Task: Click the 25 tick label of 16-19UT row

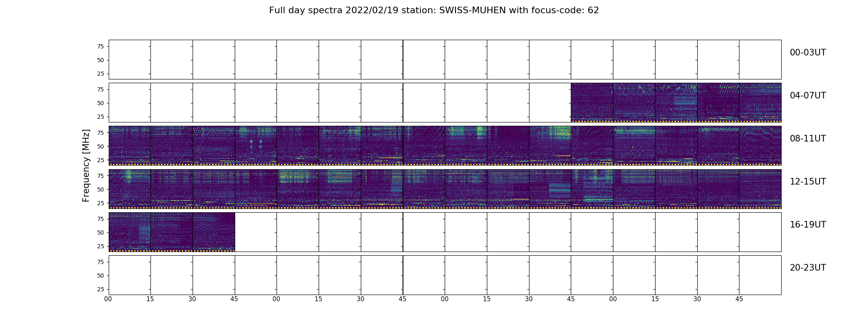Action: click(100, 246)
